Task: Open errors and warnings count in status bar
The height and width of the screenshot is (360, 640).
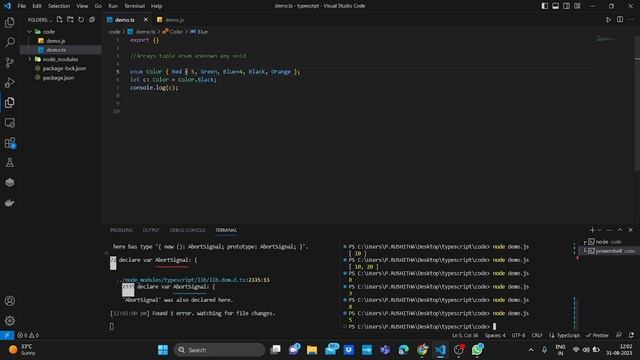Action: point(28,335)
